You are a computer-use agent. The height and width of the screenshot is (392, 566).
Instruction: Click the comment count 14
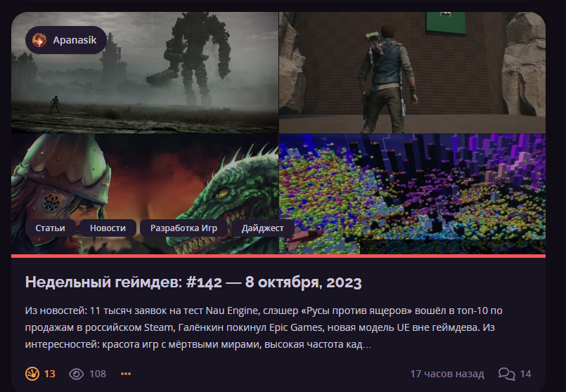(x=526, y=374)
